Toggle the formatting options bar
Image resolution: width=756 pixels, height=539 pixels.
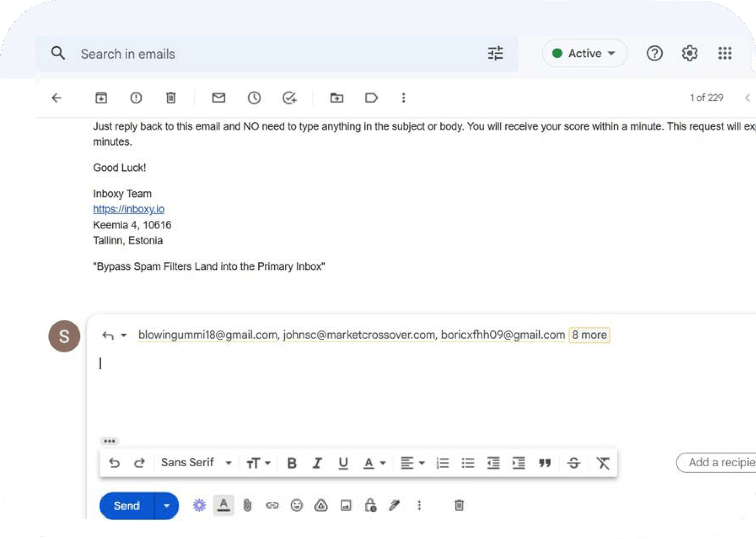tap(223, 505)
